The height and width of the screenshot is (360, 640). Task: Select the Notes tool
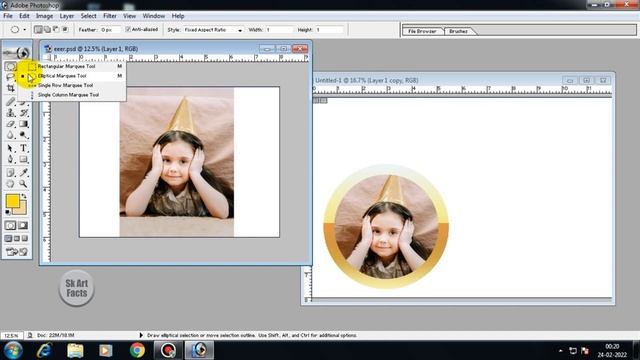coord(11,173)
